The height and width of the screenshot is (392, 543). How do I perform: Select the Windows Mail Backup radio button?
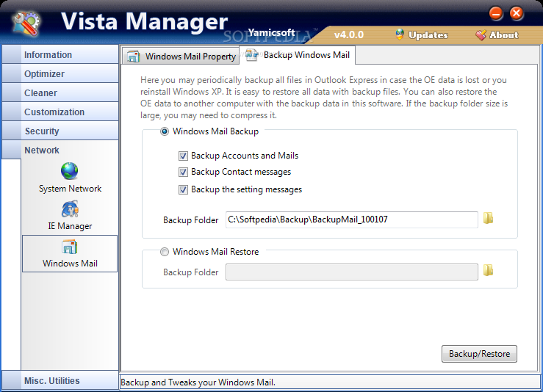(165, 131)
